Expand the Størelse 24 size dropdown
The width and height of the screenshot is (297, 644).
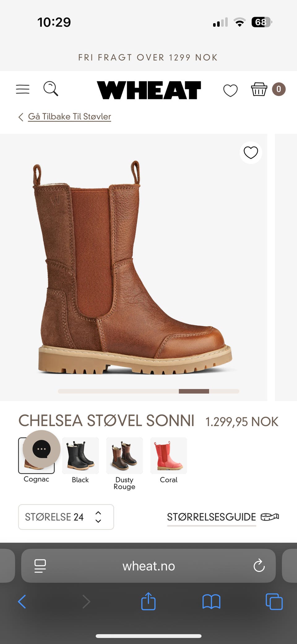click(x=66, y=517)
